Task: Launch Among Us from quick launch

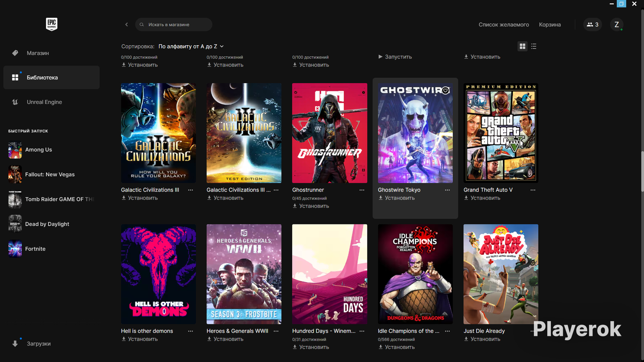Action: click(51, 150)
